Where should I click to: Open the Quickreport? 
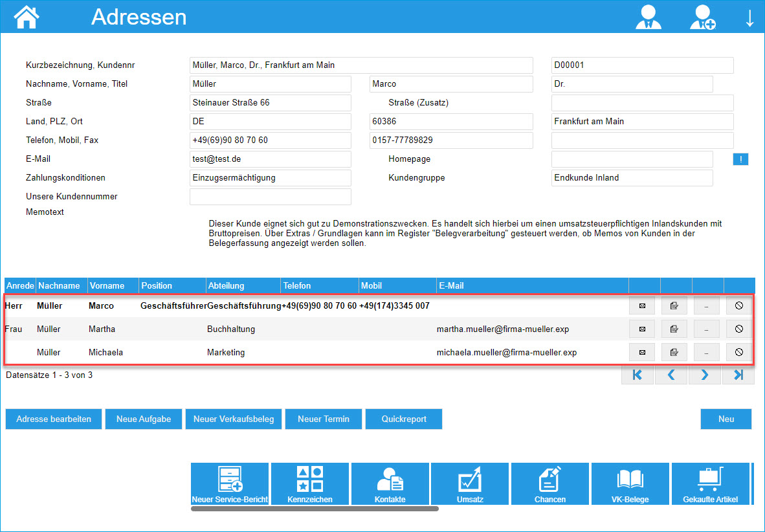pyautogui.click(x=404, y=419)
